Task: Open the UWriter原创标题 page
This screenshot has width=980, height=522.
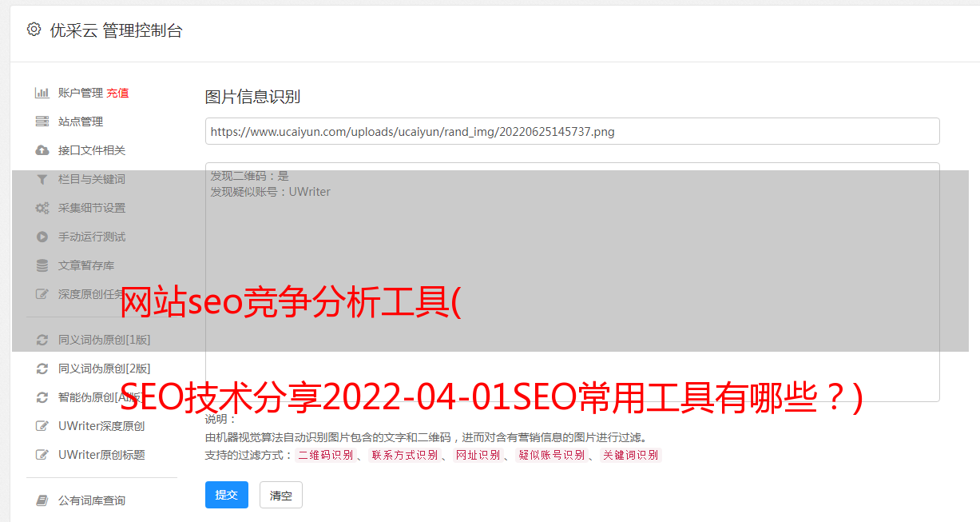Action: 101,455
